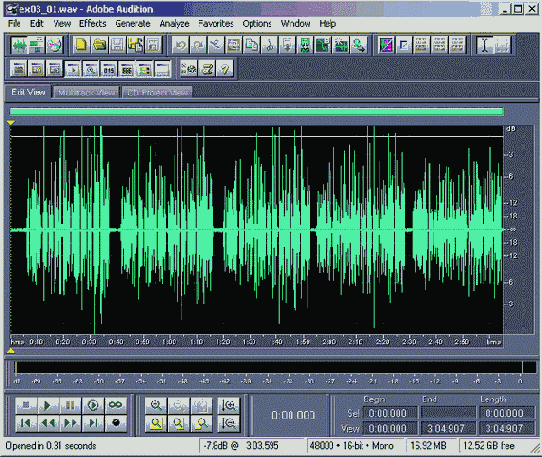This screenshot has width=542, height=457.
Task: Click the Redo icon
Action: coord(198,45)
